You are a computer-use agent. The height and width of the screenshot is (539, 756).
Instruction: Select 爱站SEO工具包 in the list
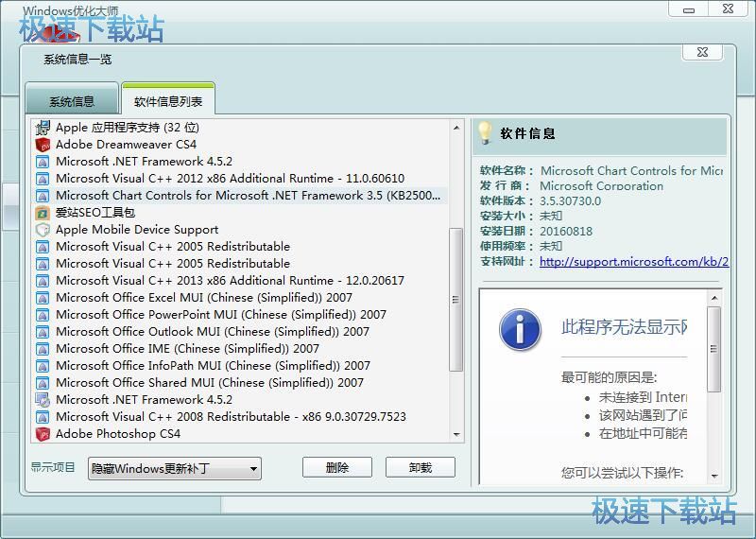coord(95,213)
